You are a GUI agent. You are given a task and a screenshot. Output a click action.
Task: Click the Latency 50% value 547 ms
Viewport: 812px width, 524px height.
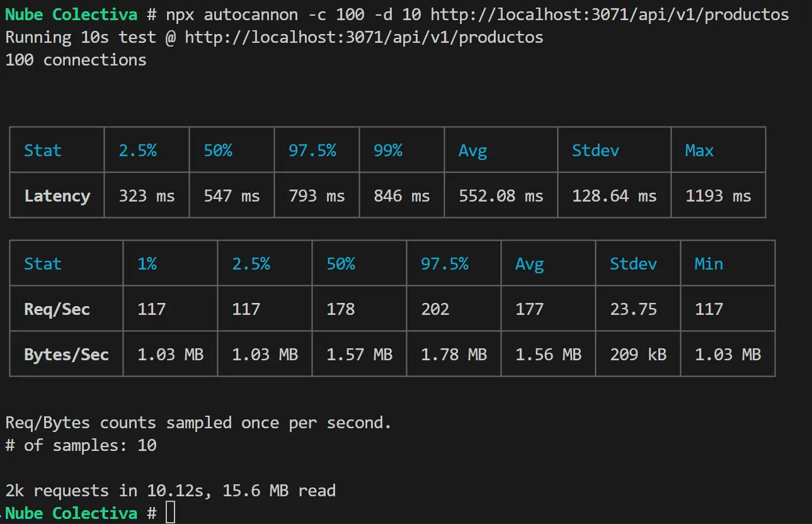click(232, 196)
